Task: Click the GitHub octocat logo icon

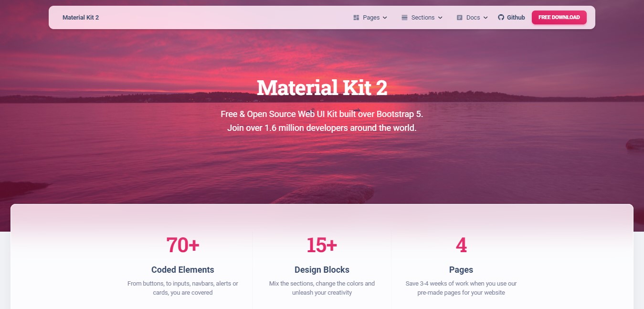Action: tap(501, 18)
